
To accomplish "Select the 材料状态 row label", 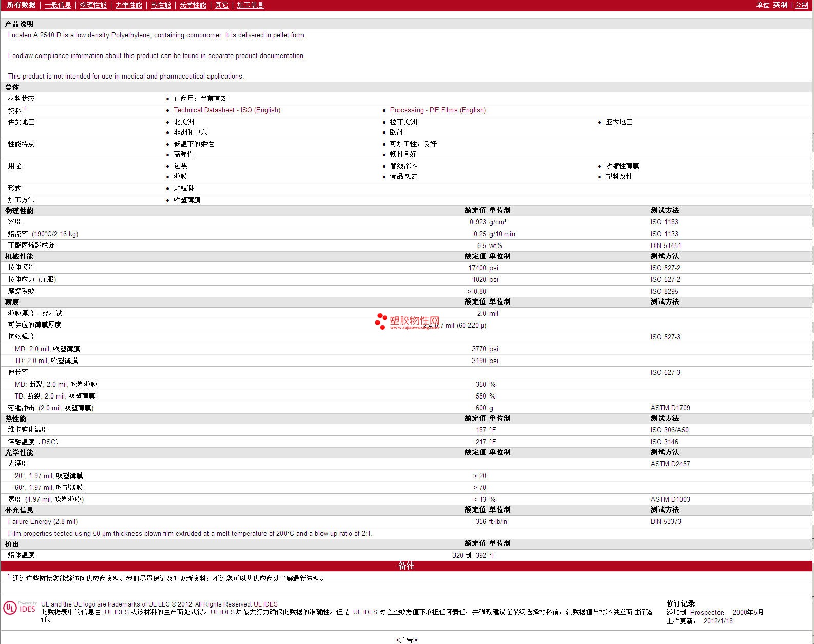I will [22, 98].
